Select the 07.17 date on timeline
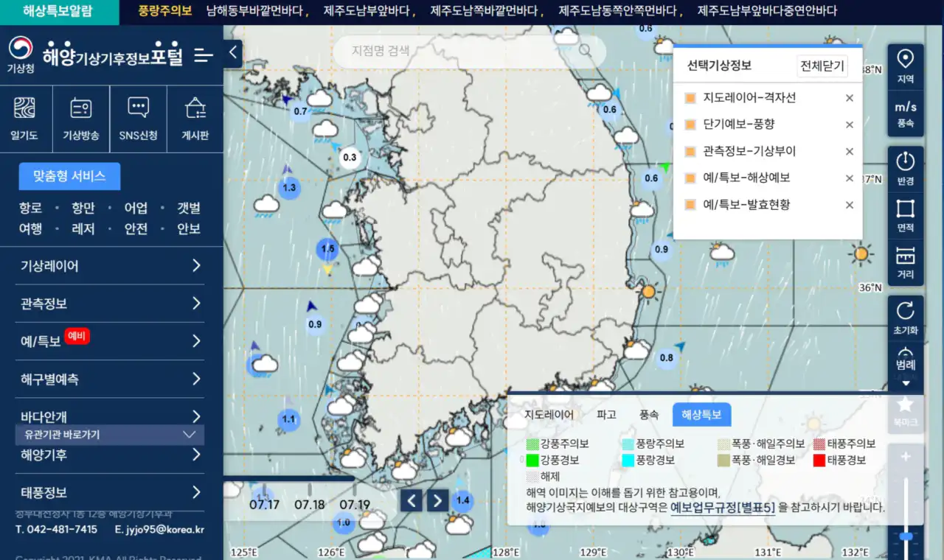Viewport: 944px width, 560px height. 264,505
